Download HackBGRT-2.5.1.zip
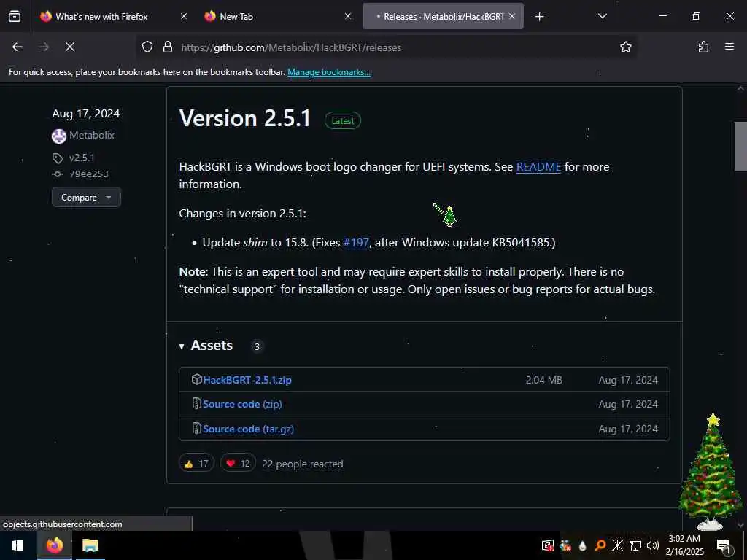This screenshot has width=747, height=560. (x=247, y=380)
